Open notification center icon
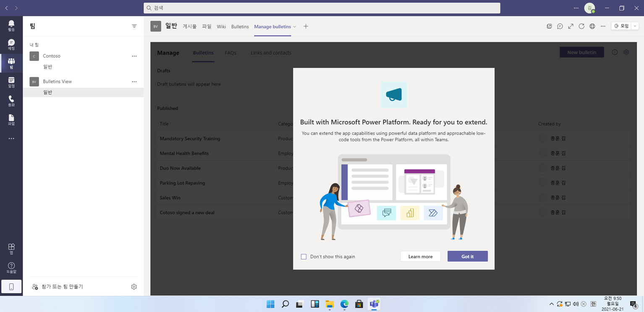The width and height of the screenshot is (644, 312). point(634,304)
